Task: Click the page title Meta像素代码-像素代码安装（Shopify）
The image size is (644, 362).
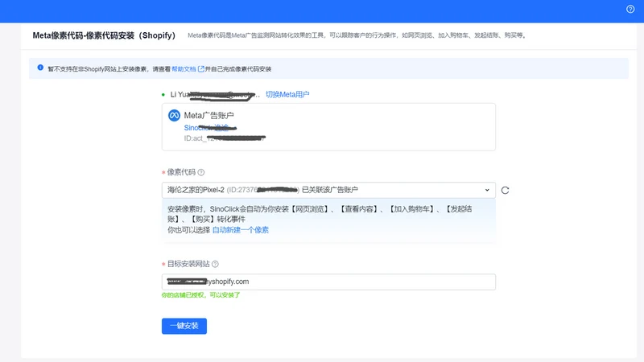Action: [x=104, y=35]
